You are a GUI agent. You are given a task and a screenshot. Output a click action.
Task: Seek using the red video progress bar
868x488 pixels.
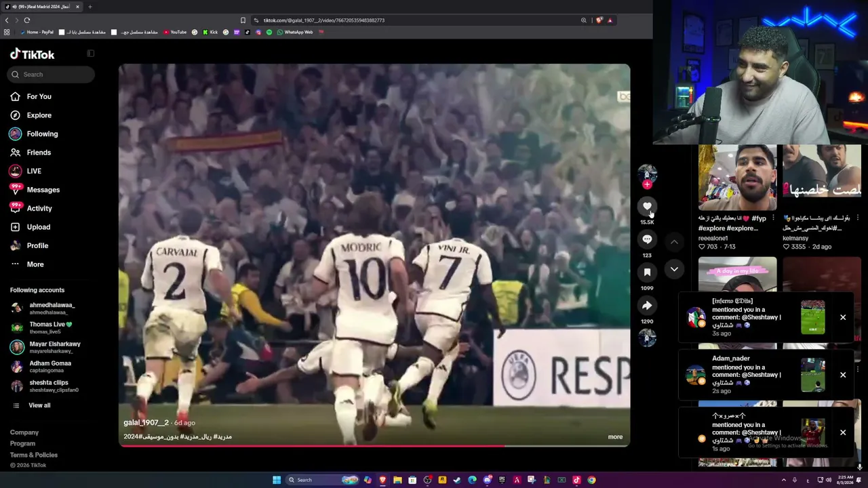(x=374, y=445)
